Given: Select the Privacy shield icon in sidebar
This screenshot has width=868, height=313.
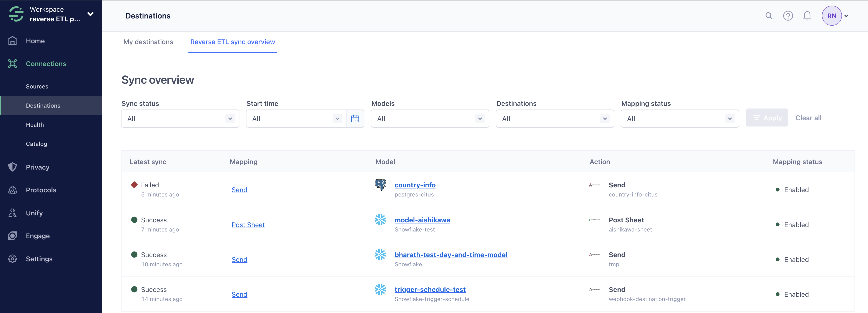Looking at the screenshot, I should pyautogui.click(x=12, y=167).
